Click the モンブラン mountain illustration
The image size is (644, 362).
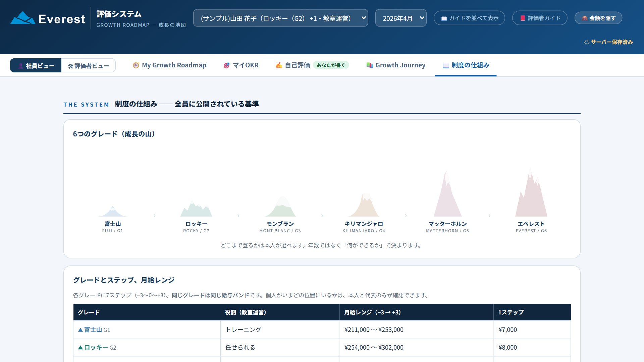pos(280,206)
